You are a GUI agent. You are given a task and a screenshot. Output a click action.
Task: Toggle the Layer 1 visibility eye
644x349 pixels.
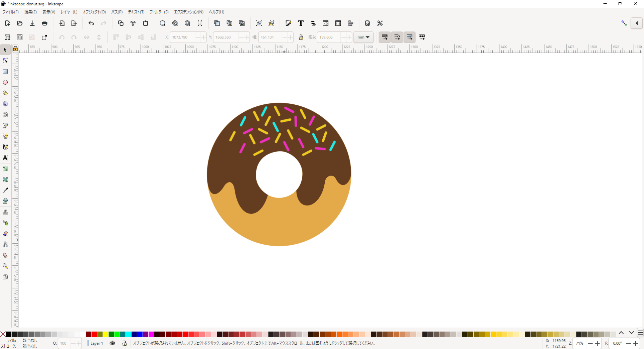[x=112, y=343]
